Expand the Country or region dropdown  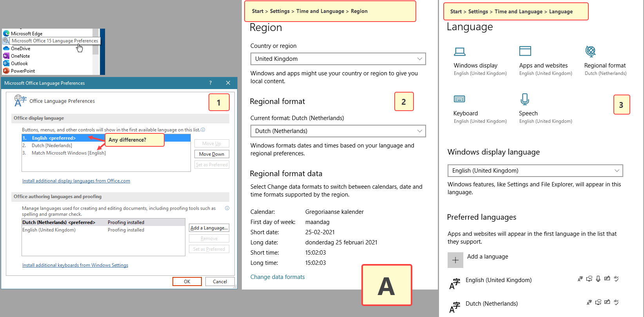[338, 59]
